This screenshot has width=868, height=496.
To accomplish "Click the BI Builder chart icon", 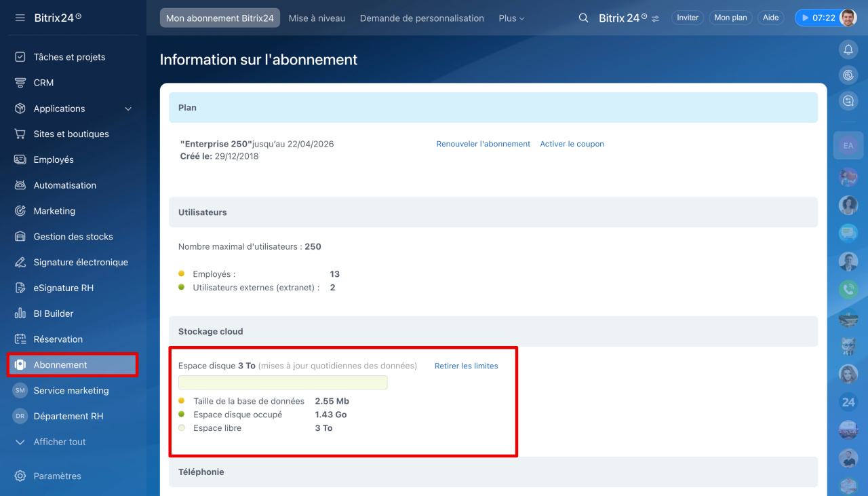I will (20, 313).
